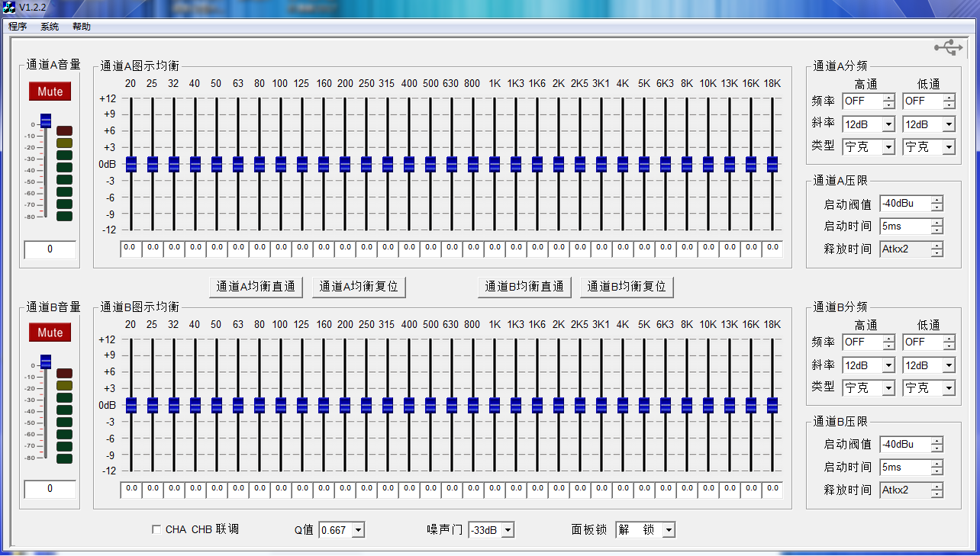Click channel B 250 Hz EQ slider
This screenshot has width=980, height=556.
coord(366,405)
